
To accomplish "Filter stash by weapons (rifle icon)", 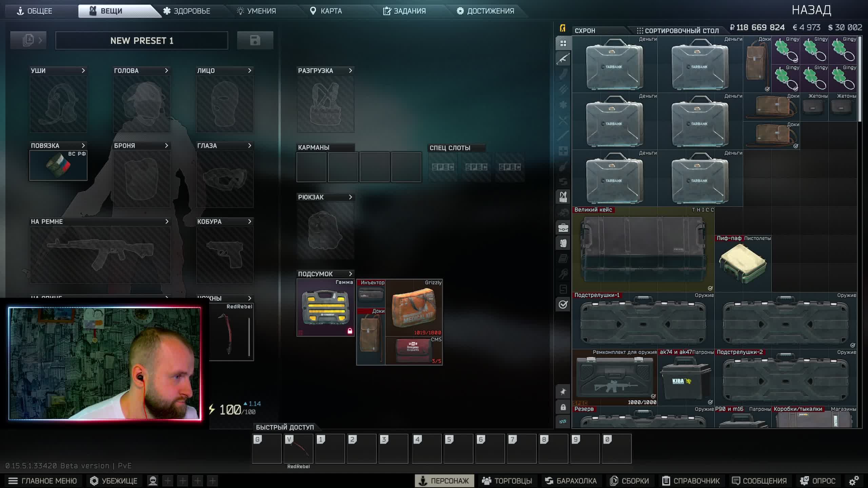I will pos(563,59).
